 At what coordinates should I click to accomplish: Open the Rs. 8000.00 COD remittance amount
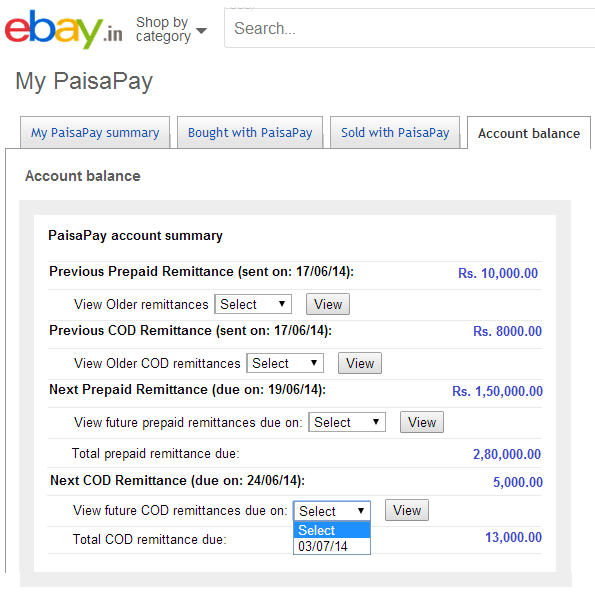click(x=507, y=331)
